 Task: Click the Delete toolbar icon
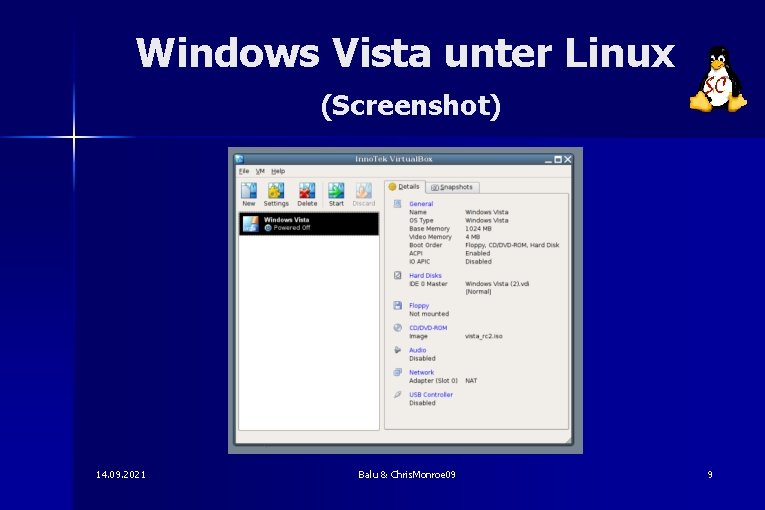tap(307, 191)
